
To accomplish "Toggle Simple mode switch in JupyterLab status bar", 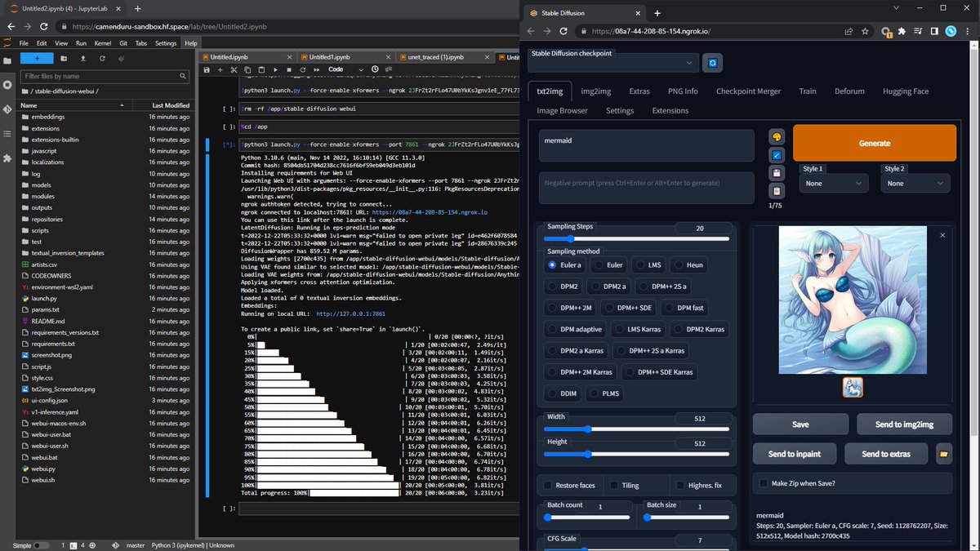I will click(x=40, y=545).
